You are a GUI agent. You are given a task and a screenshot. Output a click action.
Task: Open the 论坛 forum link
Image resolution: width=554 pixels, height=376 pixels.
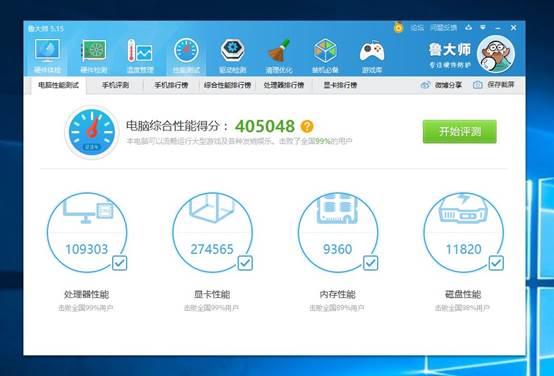point(417,28)
